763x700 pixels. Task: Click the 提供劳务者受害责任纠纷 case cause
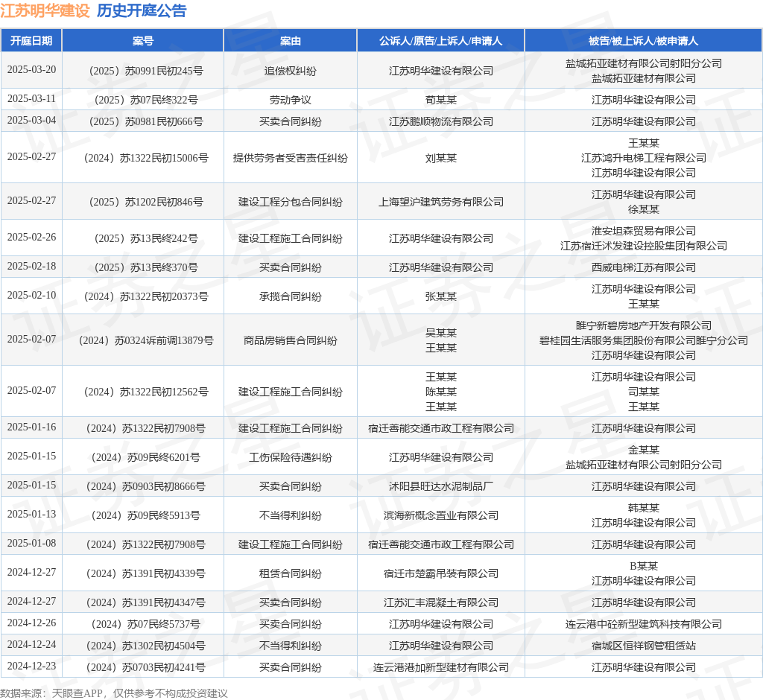291,158
